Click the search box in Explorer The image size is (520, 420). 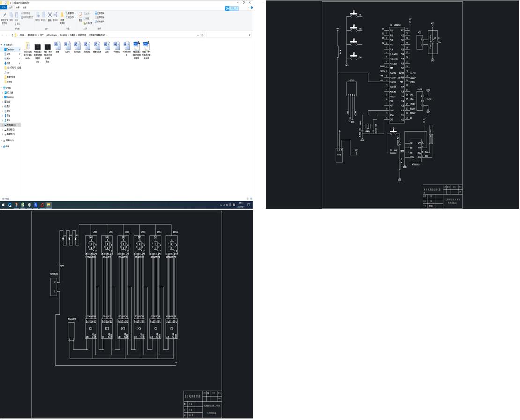pos(229,35)
